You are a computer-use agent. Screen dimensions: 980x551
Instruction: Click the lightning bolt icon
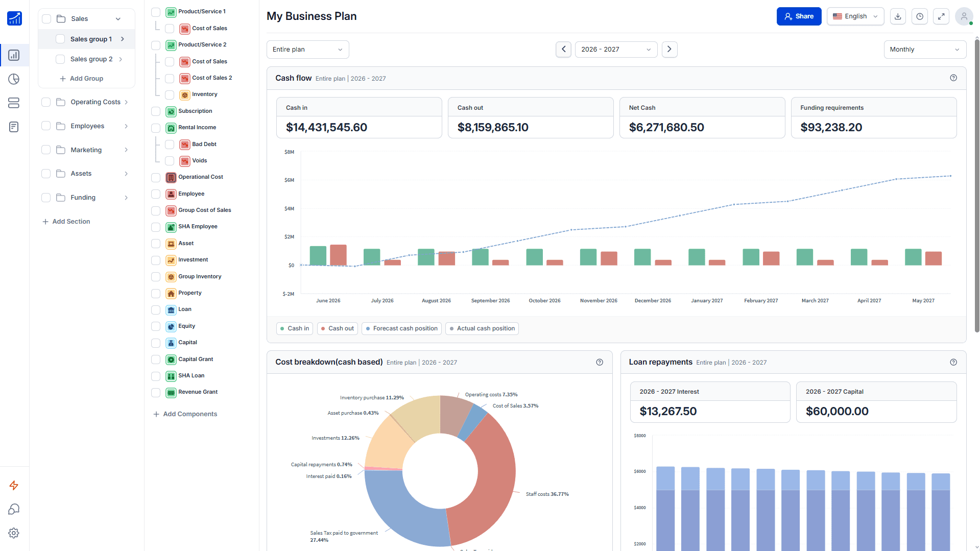(14, 485)
